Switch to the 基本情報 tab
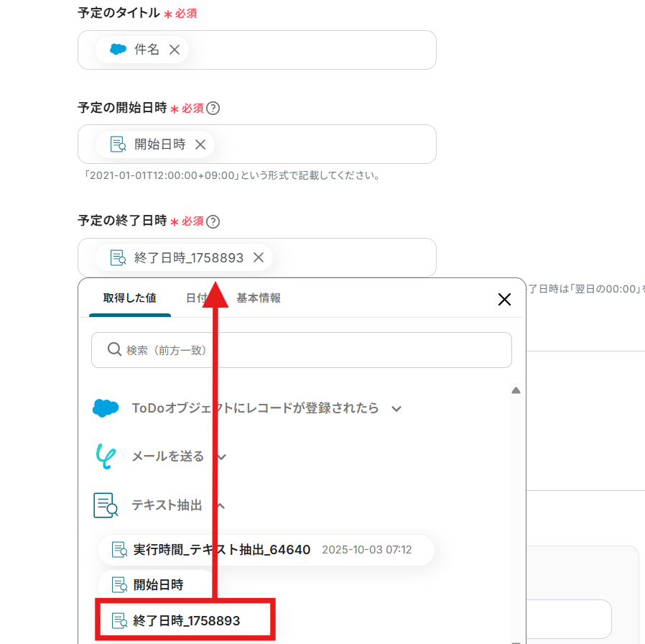645x644 pixels. [x=259, y=298]
